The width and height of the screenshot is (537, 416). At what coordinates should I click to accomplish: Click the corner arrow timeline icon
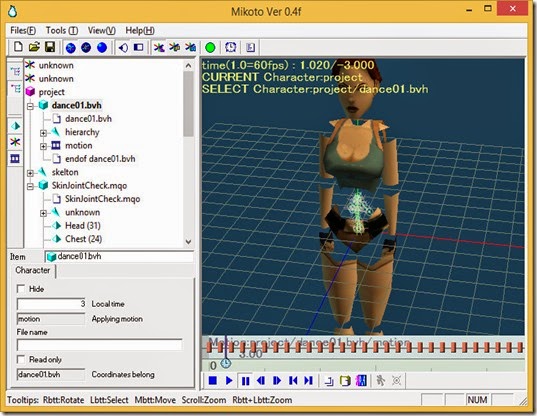(x=329, y=381)
